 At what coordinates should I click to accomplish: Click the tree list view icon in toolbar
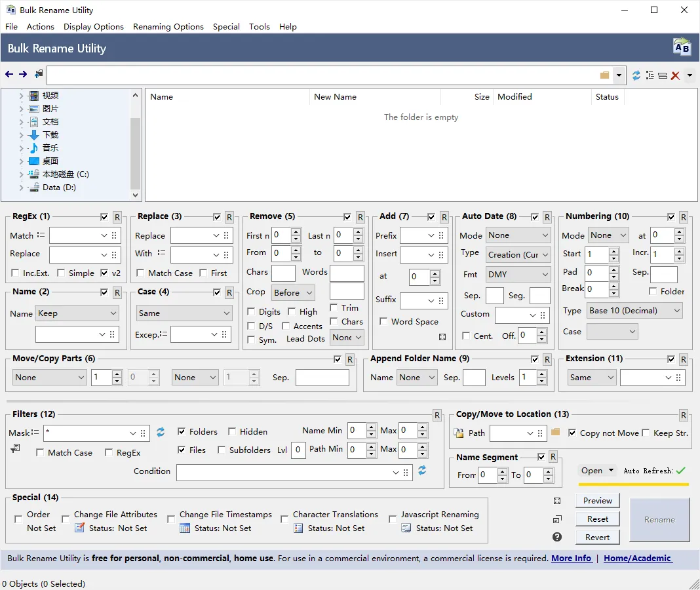[x=650, y=75]
